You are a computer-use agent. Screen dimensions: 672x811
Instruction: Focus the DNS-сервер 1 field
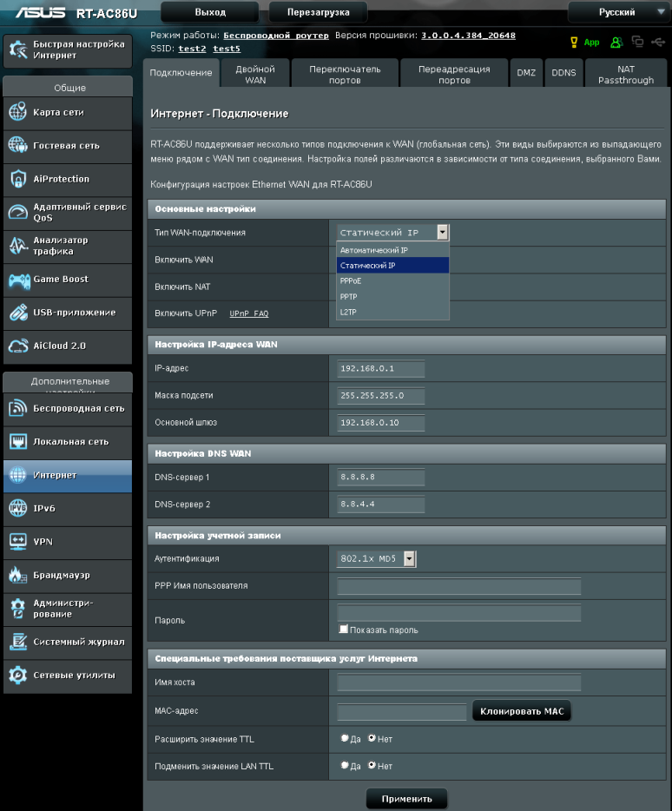[x=381, y=477]
